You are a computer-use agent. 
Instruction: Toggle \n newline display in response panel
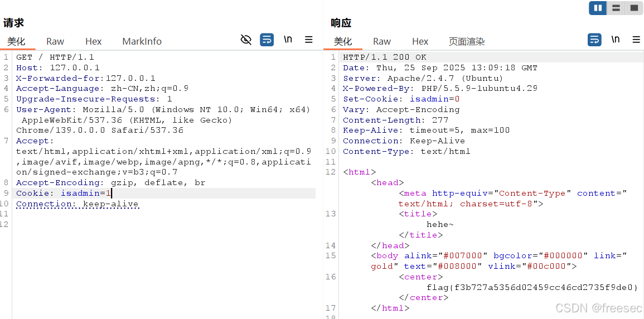(615, 40)
